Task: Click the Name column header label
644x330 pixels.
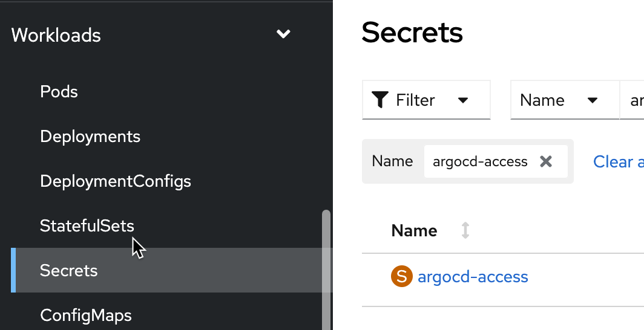Action: 415,230
